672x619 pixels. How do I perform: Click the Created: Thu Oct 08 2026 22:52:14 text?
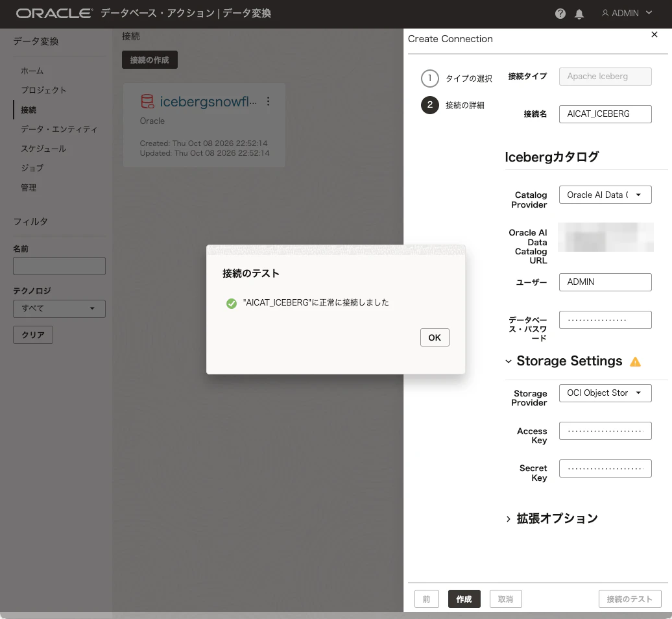(204, 143)
